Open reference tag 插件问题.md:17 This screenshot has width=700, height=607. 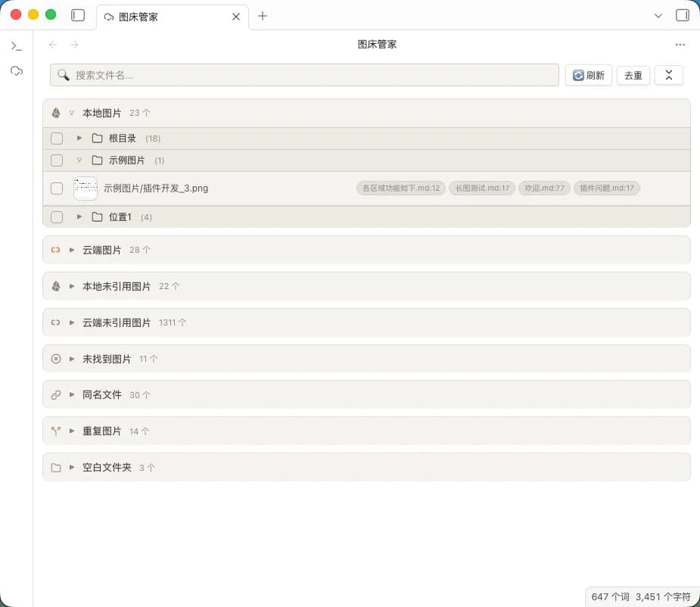607,188
